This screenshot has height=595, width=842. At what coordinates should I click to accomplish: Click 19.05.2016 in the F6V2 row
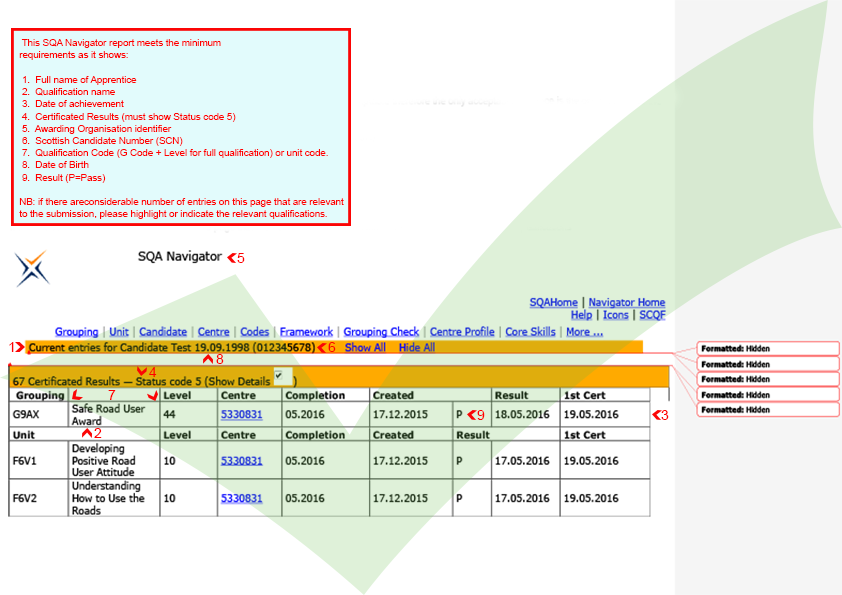point(591,498)
